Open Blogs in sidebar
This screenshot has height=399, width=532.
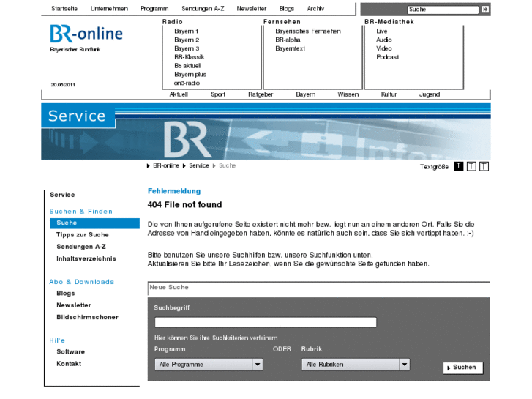[x=65, y=293]
